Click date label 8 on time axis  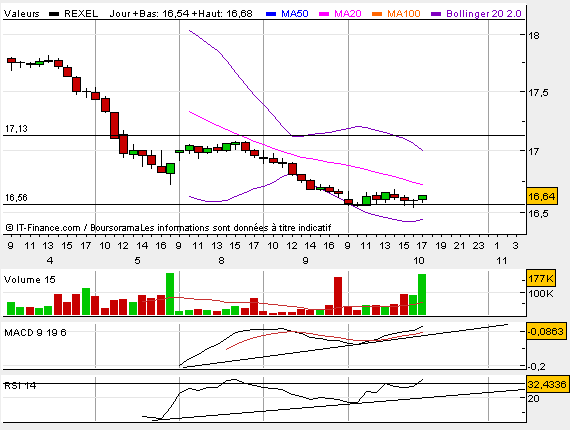tap(221, 261)
